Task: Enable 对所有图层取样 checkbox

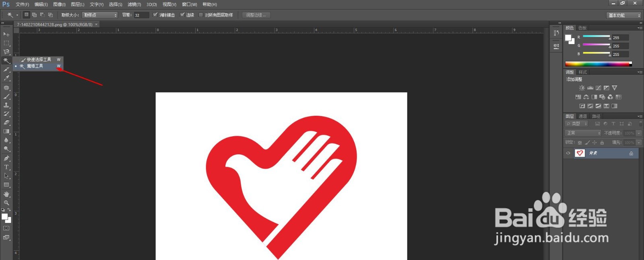Action: click(x=201, y=15)
